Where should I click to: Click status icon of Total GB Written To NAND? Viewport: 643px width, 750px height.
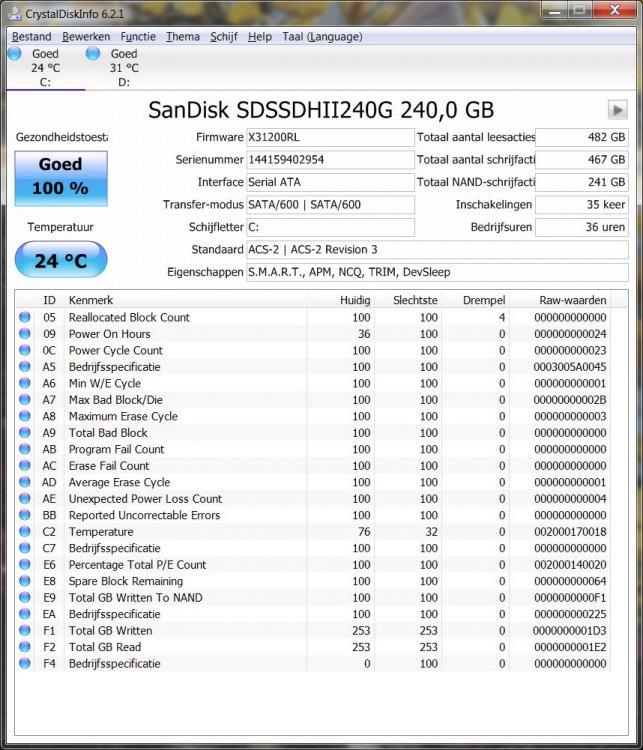(24, 597)
